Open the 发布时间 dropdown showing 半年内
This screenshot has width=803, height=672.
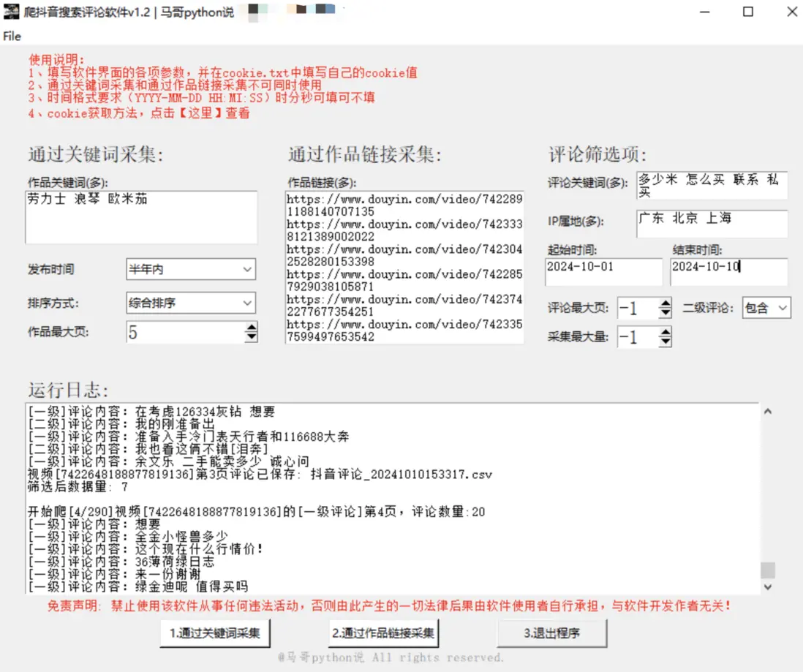tap(190, 269)
